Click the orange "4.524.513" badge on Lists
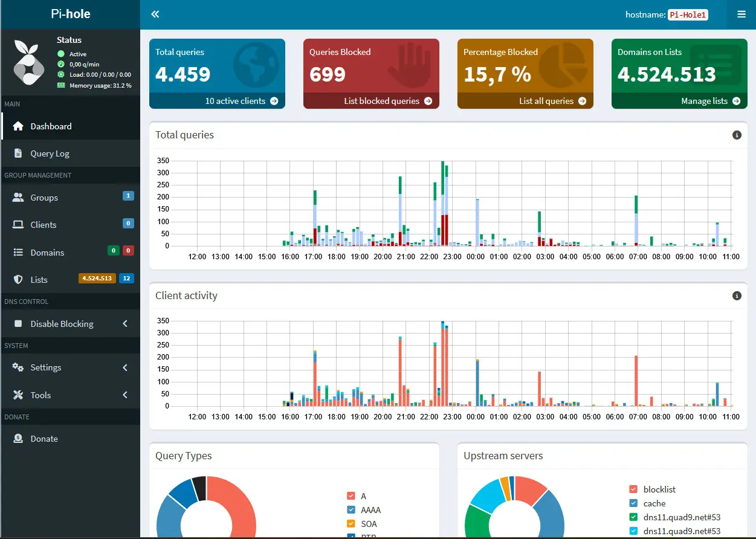The image size is (756, 539). click(x=97, y=278)
